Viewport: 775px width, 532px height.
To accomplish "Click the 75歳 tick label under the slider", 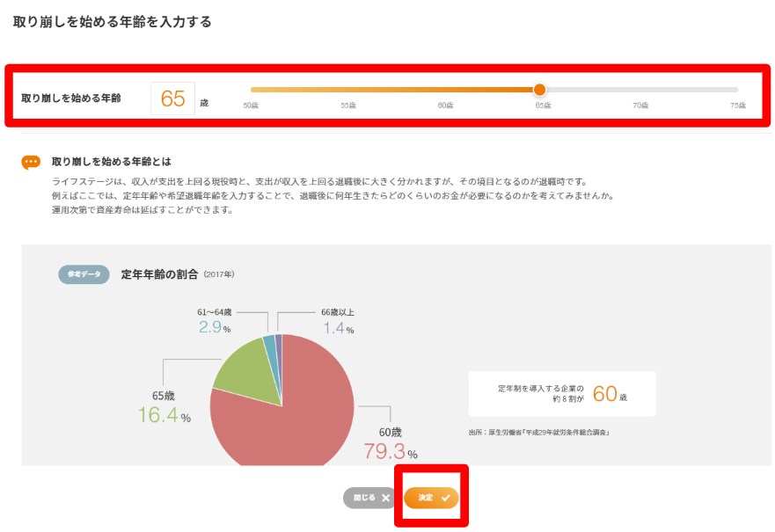I will [x=737, y=106].
